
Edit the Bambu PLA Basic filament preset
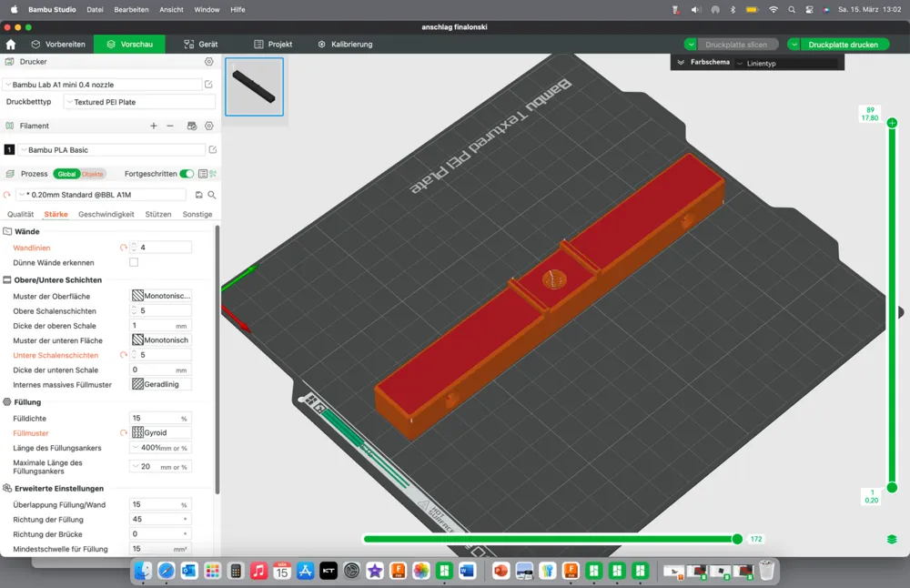212,150
